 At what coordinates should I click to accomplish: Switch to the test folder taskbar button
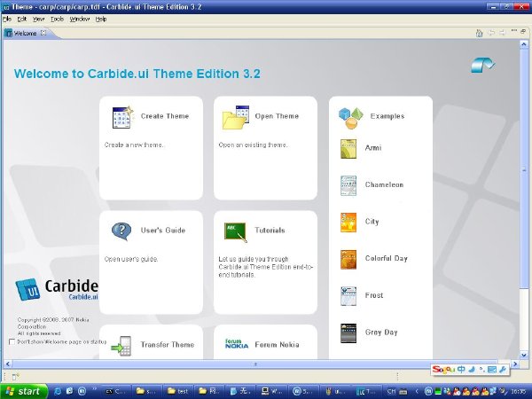178,391
